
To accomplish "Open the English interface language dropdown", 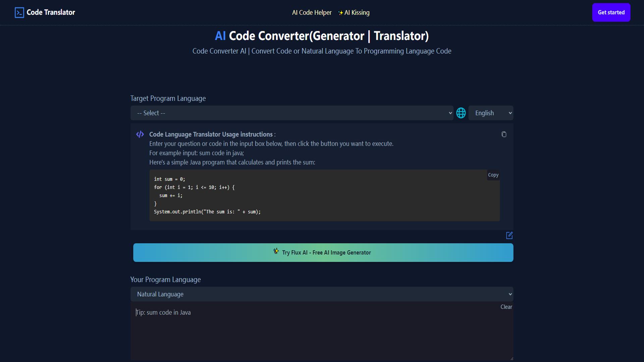I will [x=491, y=113].
